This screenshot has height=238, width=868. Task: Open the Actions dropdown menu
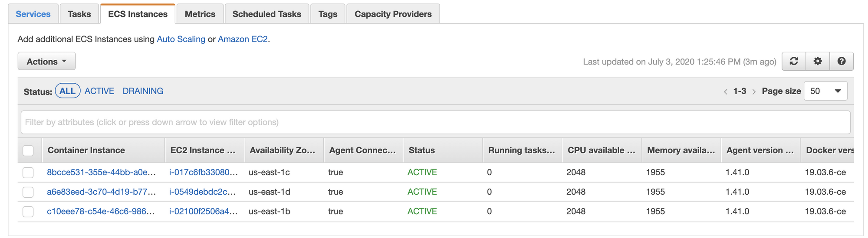(46, 62)
